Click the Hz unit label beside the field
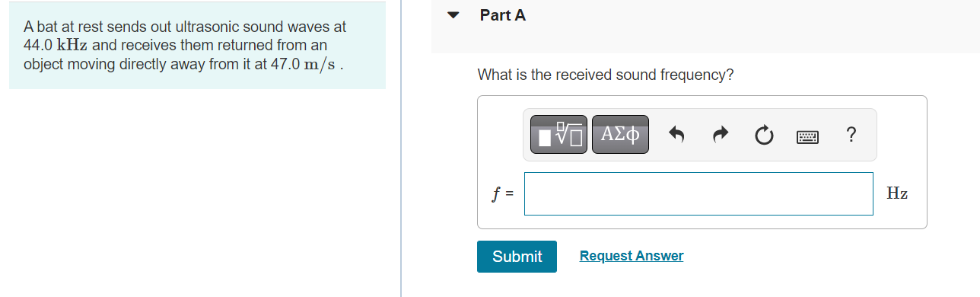This screenshot has width=980, height=297. click(x=897, y=194)
